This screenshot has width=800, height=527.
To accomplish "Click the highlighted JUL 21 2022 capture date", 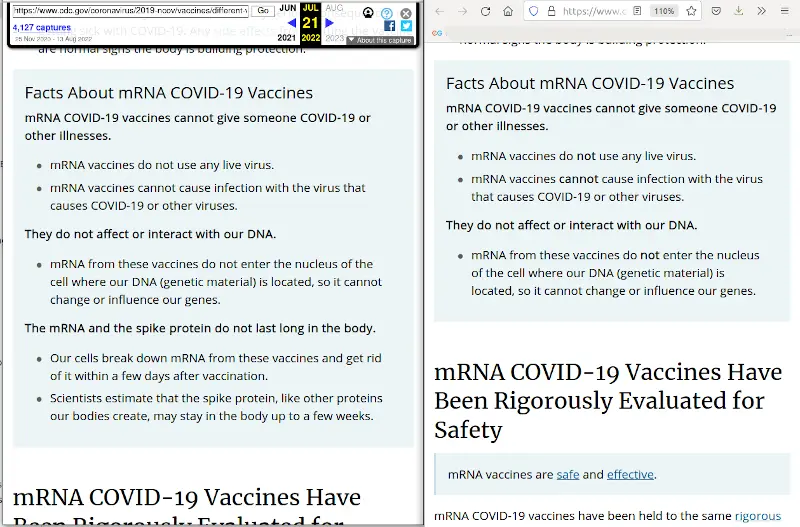I will coord(310,23).
